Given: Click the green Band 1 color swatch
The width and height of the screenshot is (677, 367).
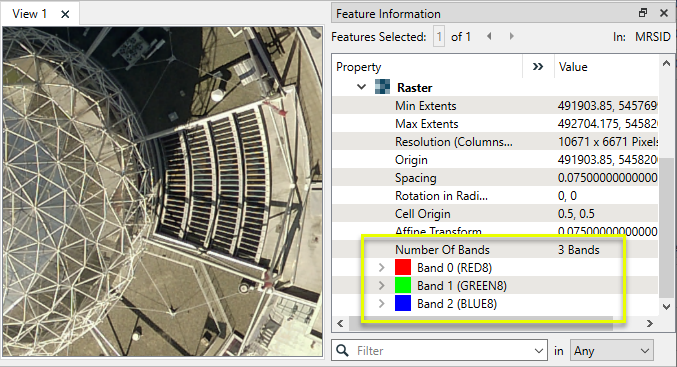Looking at the screenshot, I should point(403,285).
